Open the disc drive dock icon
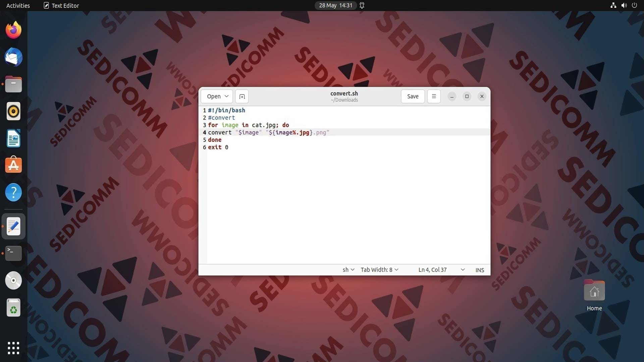 13,281
